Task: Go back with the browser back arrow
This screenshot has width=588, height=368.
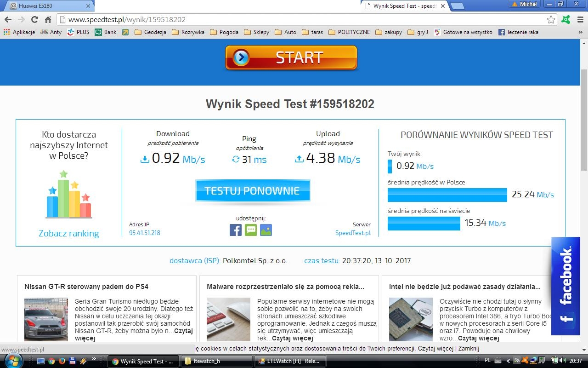Action: click(x=8, y=20)
